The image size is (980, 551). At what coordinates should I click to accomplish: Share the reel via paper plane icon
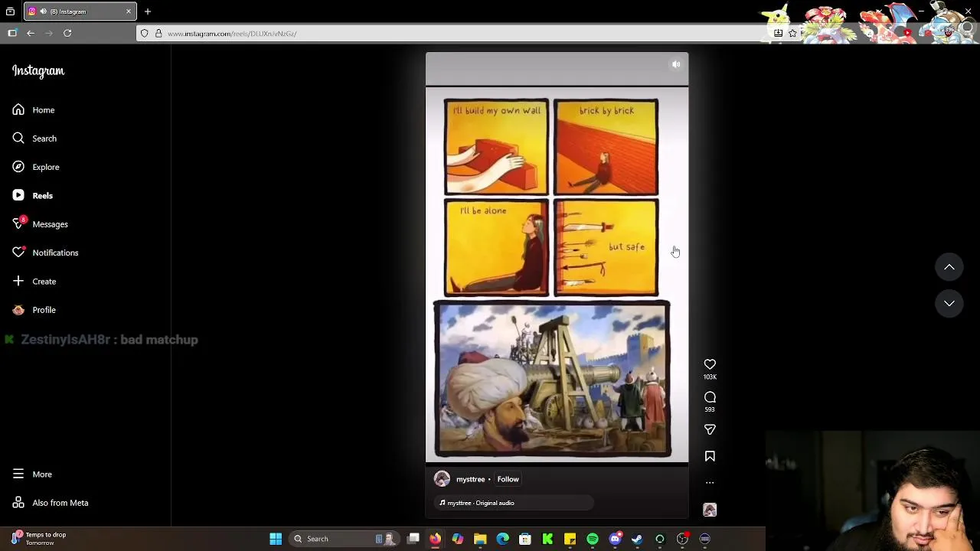coord(710,430)
